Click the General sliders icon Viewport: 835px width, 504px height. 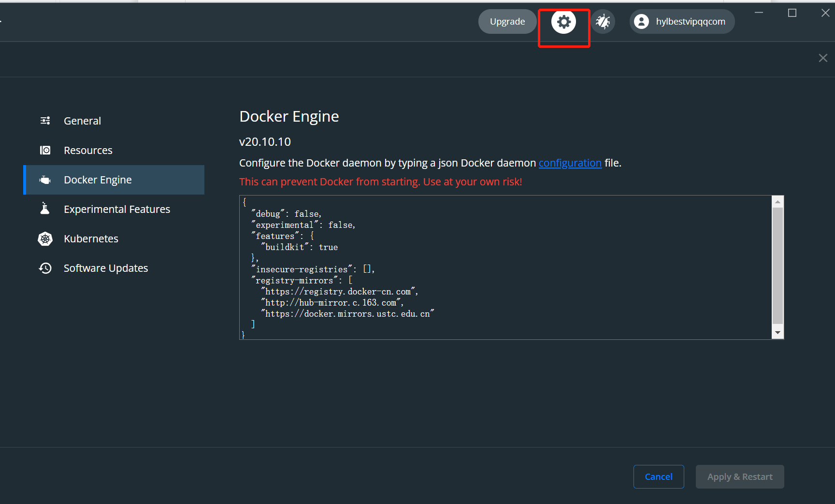(x=45, y=121)
